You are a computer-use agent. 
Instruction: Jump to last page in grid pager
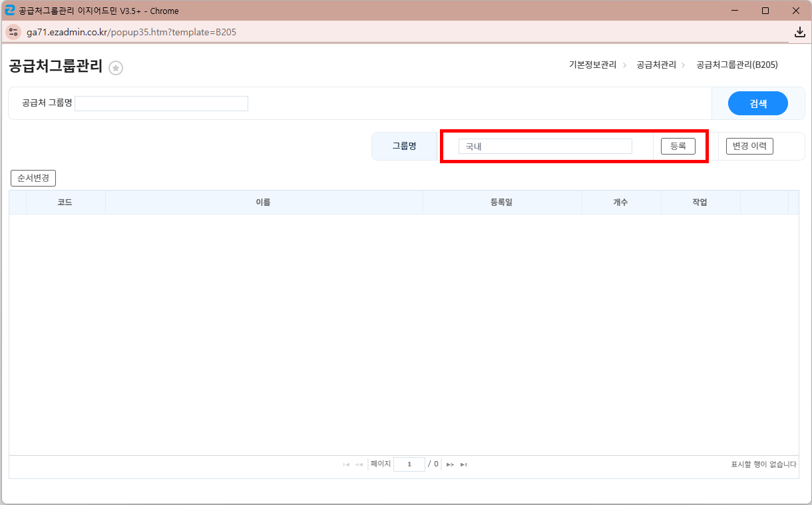tap(464, 464)
